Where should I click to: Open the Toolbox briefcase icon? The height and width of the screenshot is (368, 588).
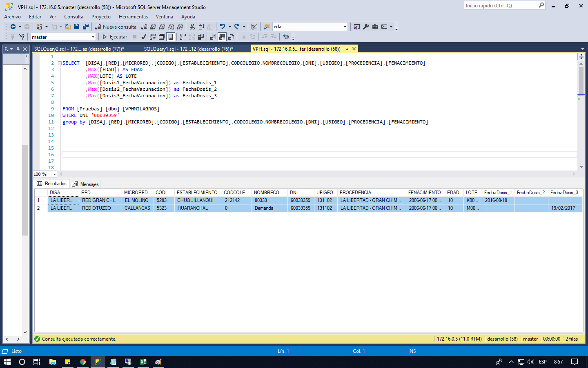(x=375, y=27)
